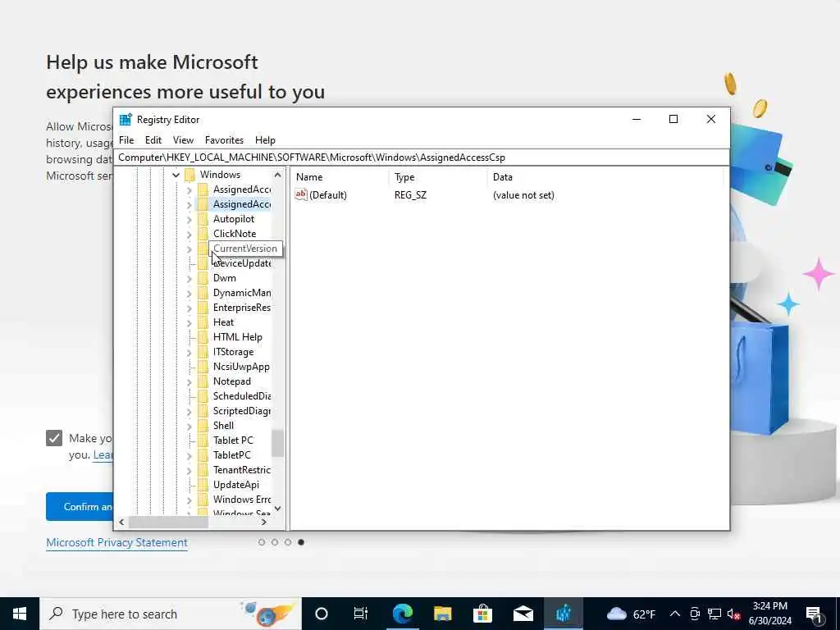Collapse the Windows key in the tree
Screen dimensions: 840x630
click(176, 175)
